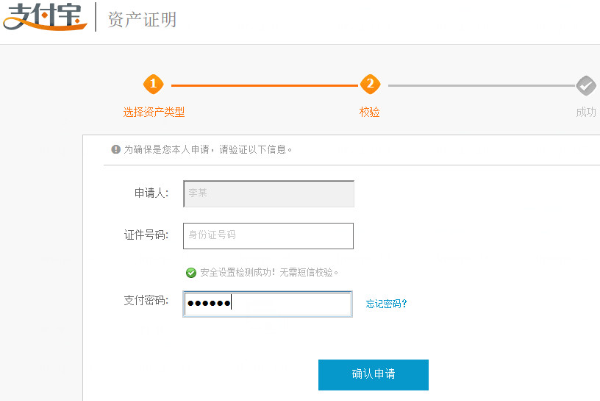Click orange progress line between steps 1 and 2

point(261,85)
